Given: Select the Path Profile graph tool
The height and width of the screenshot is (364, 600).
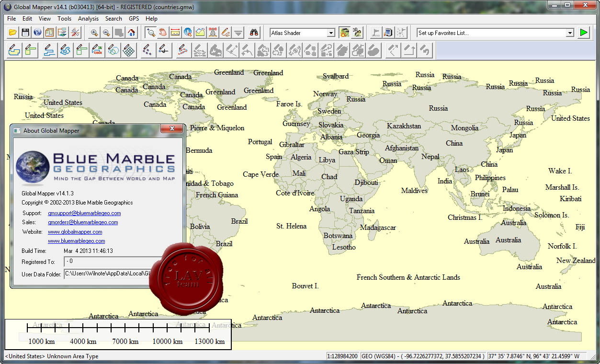Looking at the screenshot, I should click(x=201, y=33).
